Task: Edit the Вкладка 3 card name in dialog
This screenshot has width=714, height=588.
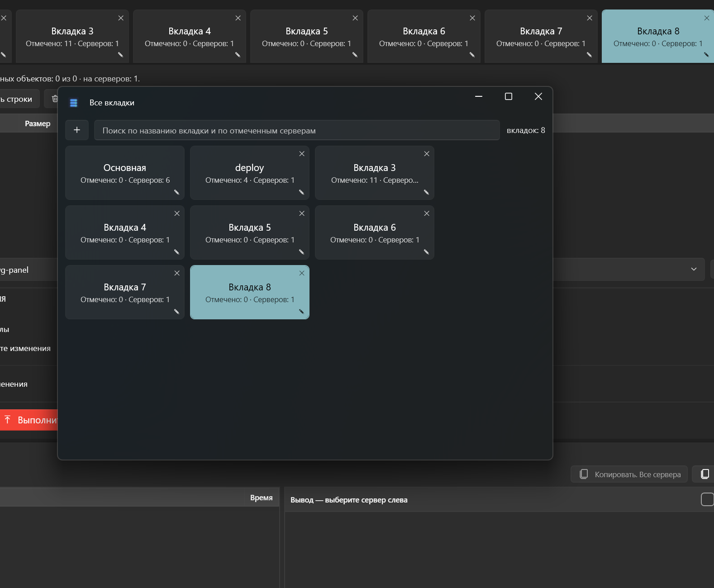Action: [x=426, y=192]
